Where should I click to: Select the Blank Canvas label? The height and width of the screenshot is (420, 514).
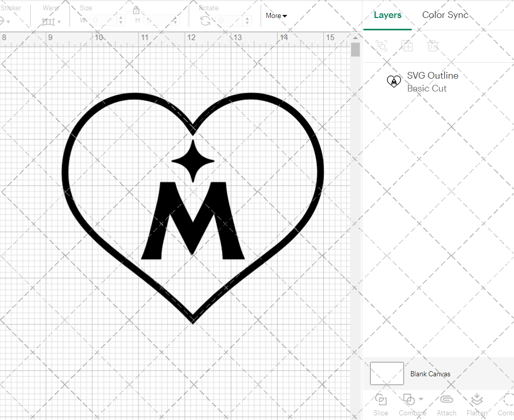point(430,374)
